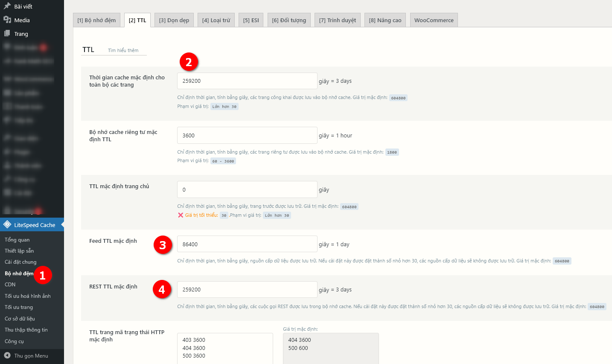Viewport: 612px width, 364px height.
Task: Open the WooCommerce tab
Action: (x=434, y=20)
